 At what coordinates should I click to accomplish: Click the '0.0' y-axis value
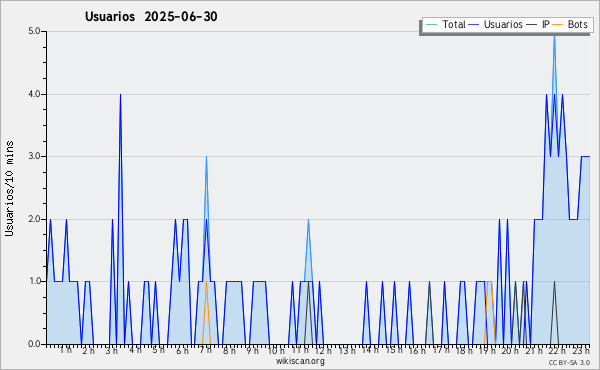[x=34, y=344]
